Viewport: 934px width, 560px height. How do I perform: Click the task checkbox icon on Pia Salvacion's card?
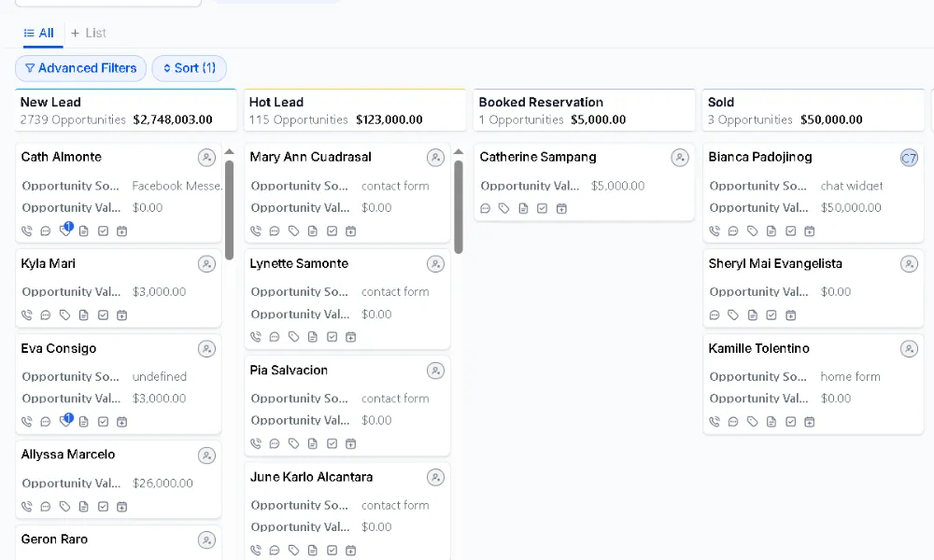tap(332, 443)
